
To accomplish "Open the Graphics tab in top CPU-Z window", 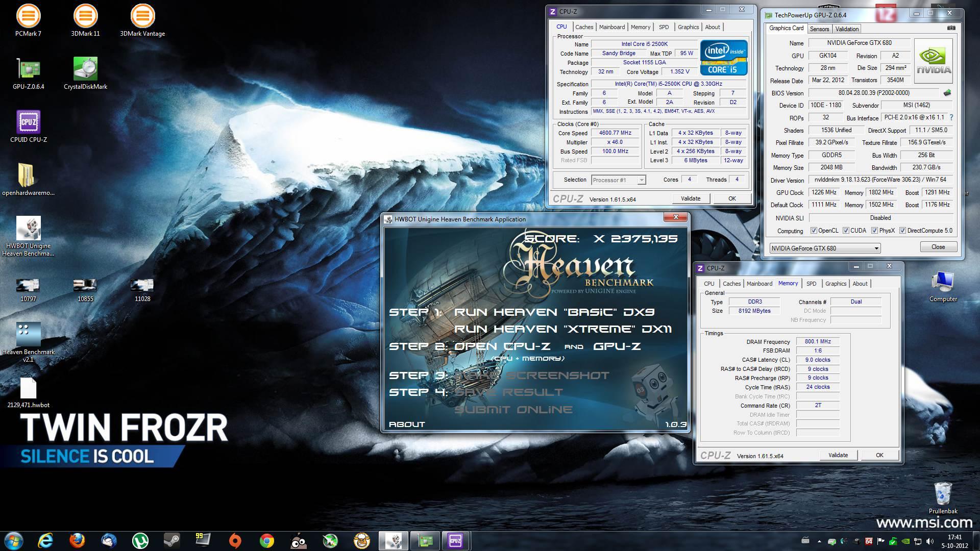I will 688,27.
